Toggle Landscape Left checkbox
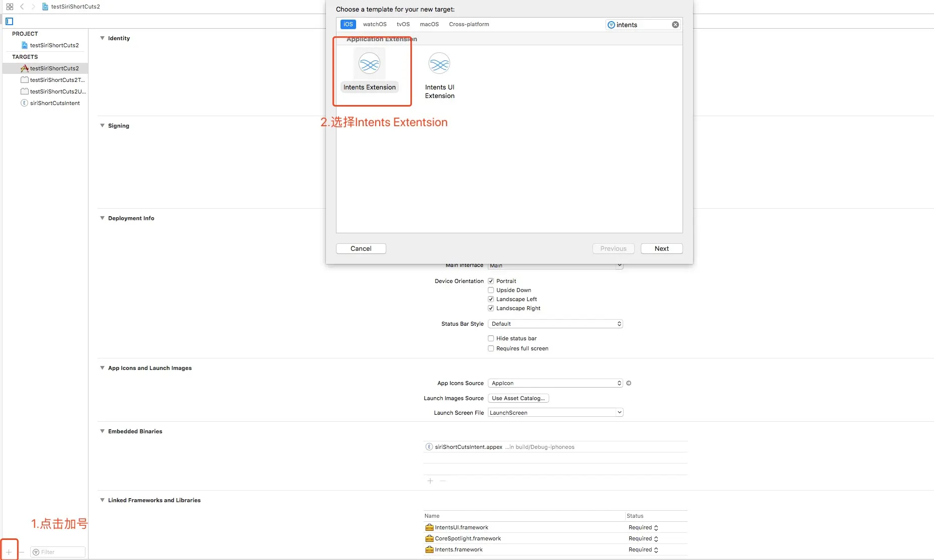Viewport: 934px width, 560px height. coord(491,299)
